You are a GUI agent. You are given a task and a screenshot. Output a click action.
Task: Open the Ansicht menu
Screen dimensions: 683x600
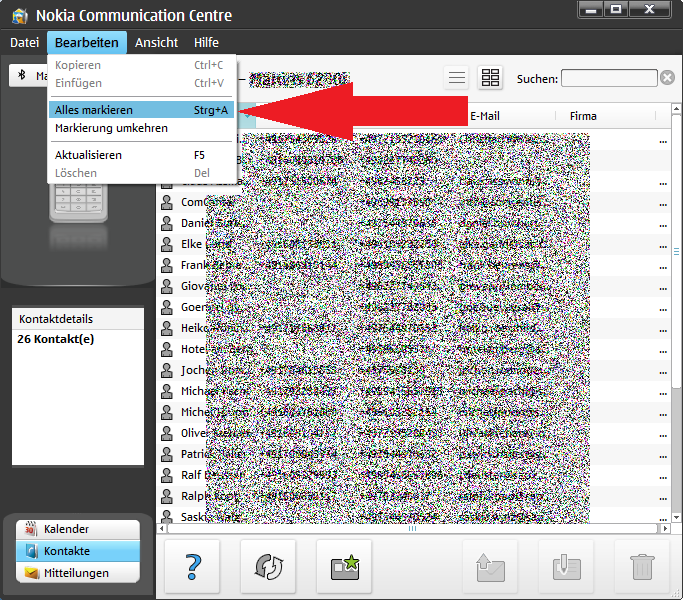click(x=156, y=43)
